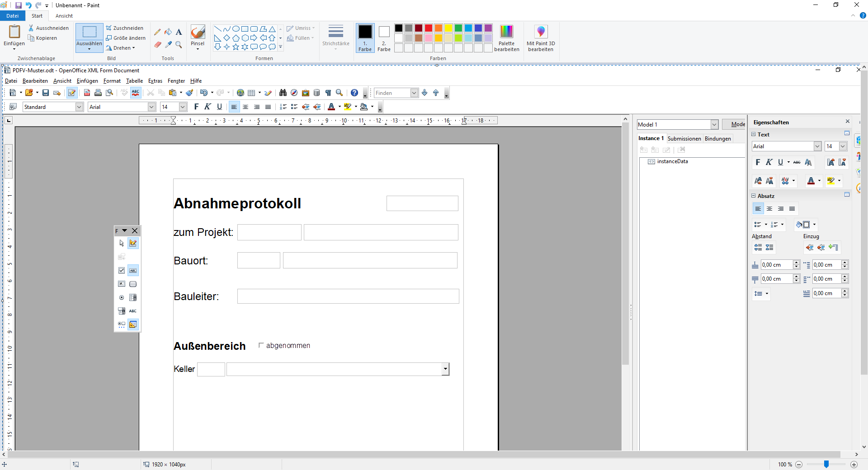
Task: Open Data Sources icon
Action: click(x=317, y=93)
